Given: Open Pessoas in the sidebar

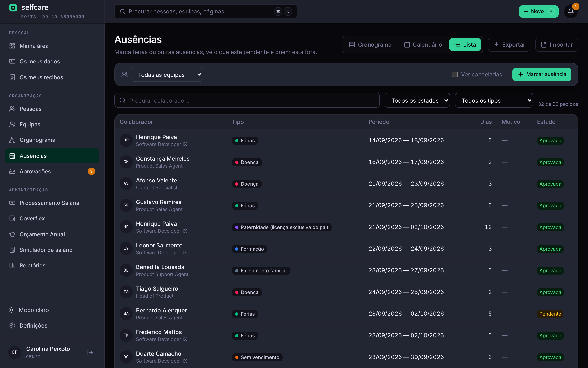Looking at the screenshot, I should point(52,109).
